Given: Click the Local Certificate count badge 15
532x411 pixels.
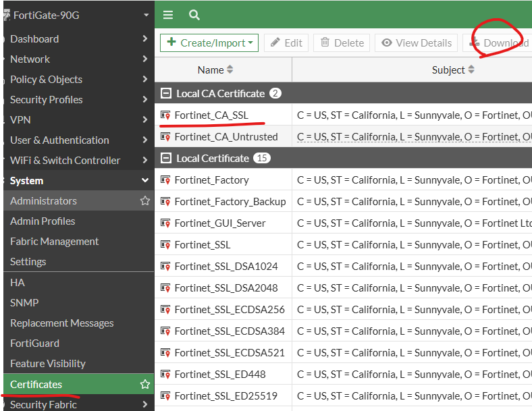Looking at the screenshot, I should click(262, 158).
